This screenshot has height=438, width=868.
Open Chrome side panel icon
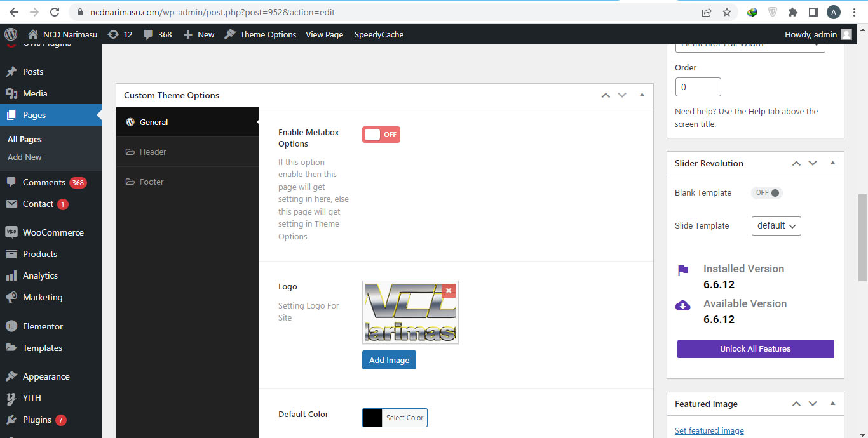(x=813, y=12)
